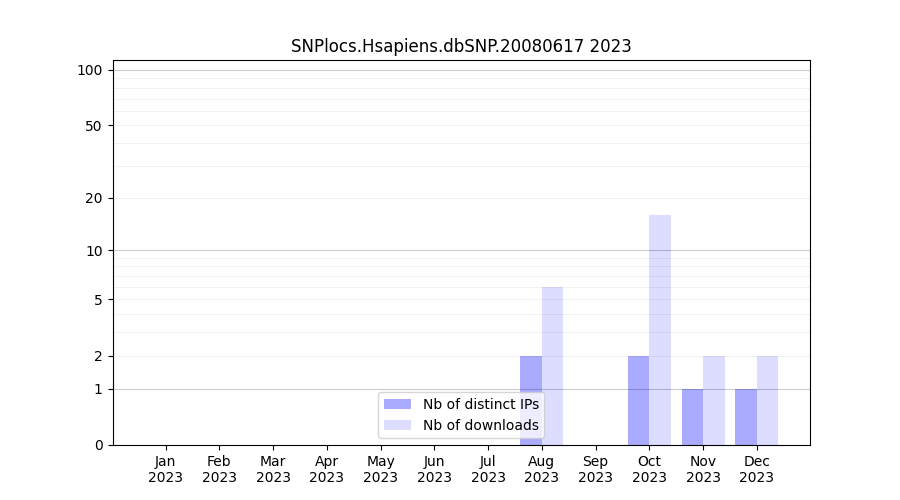Click the 0 y-axis tick label
The height and width of the screenshot is (500, 900).
[98, 445]
